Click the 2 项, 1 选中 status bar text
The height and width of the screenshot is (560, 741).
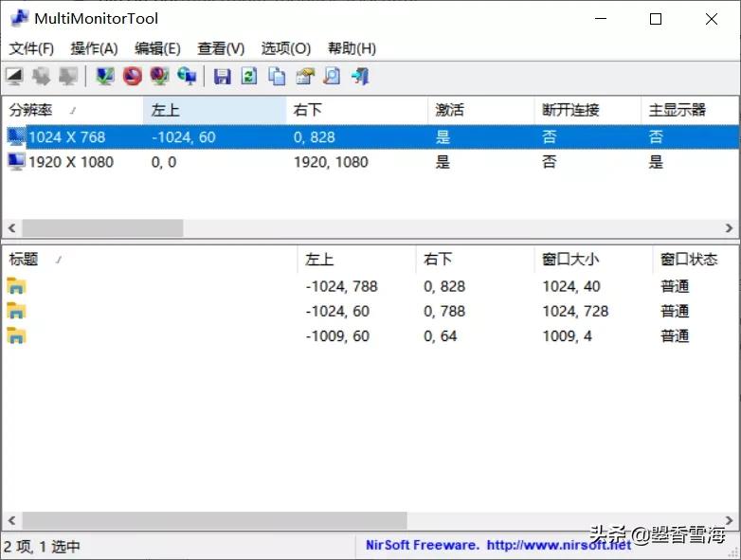(42, 547)
